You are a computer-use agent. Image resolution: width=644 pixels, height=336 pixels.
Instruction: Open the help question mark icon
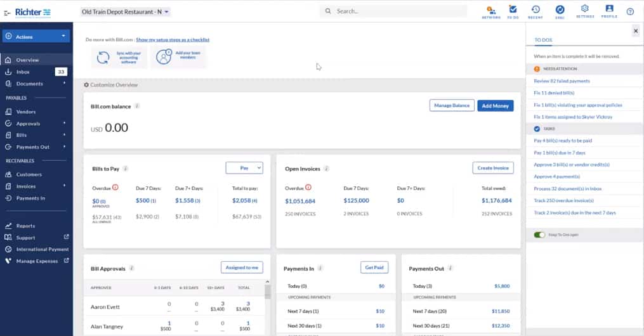(x=630, y=12)
